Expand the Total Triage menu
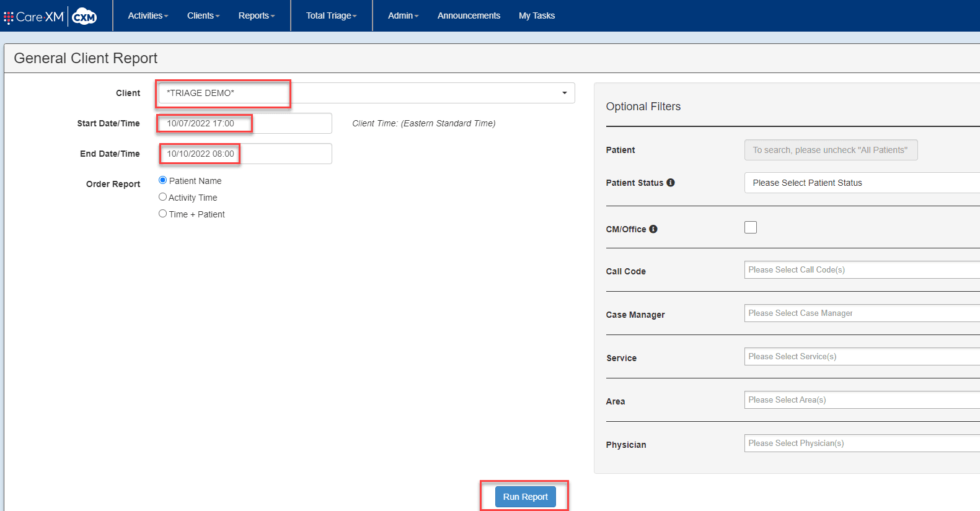The image size is (980, 511). (331, 15)
